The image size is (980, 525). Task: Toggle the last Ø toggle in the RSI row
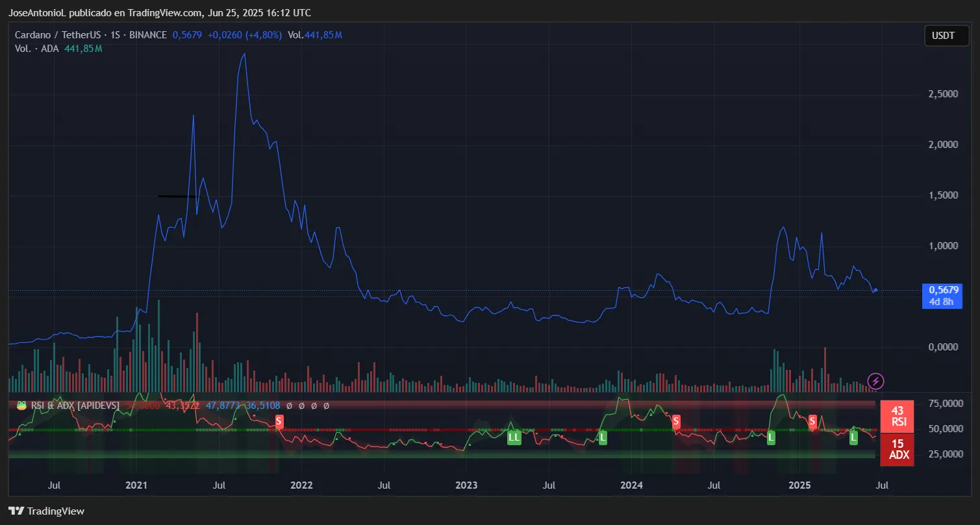[x=325, y=405]
